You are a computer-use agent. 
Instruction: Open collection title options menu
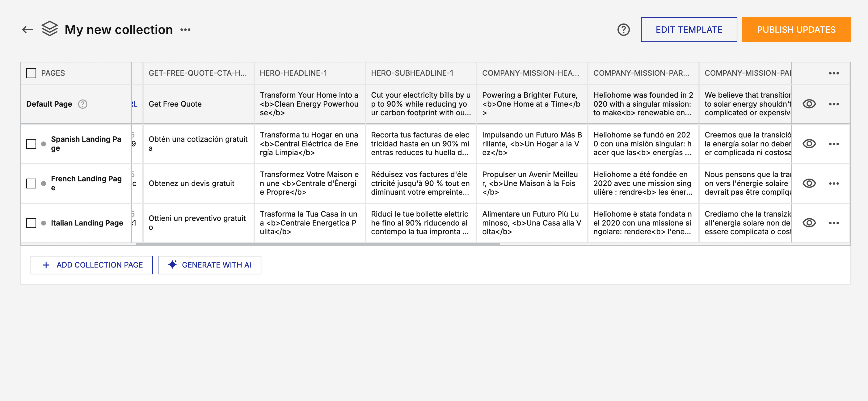coord(185,30)
